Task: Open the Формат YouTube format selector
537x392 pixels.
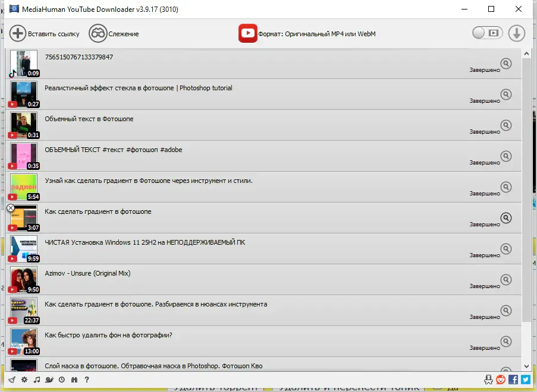Action: point(307,33)
